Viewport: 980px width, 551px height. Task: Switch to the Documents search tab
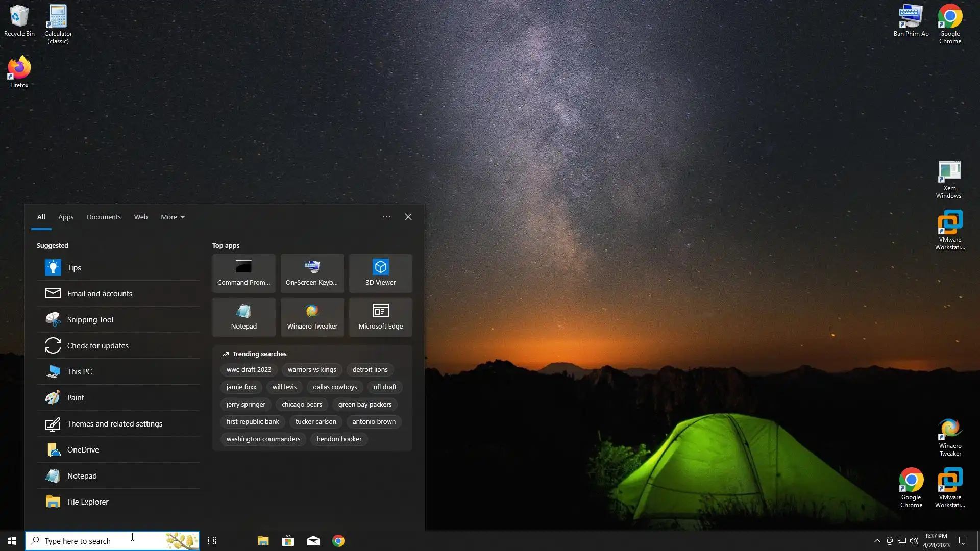[x=104, y=217]
